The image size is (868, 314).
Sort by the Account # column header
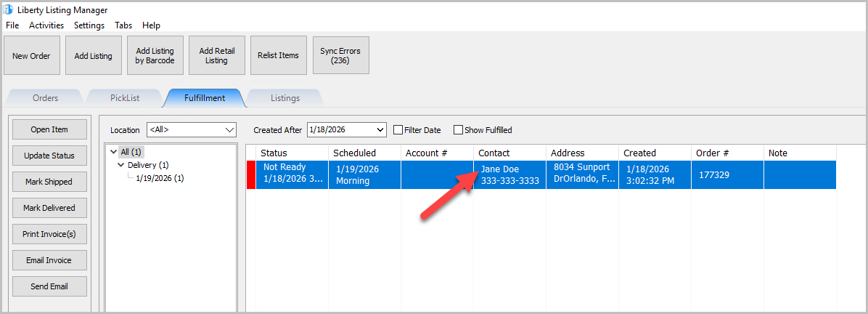pyautogui.click(x=438, y=153)
